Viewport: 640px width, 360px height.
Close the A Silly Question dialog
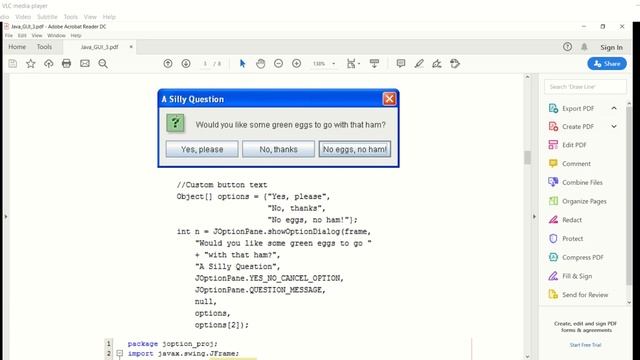click(389, 99)
